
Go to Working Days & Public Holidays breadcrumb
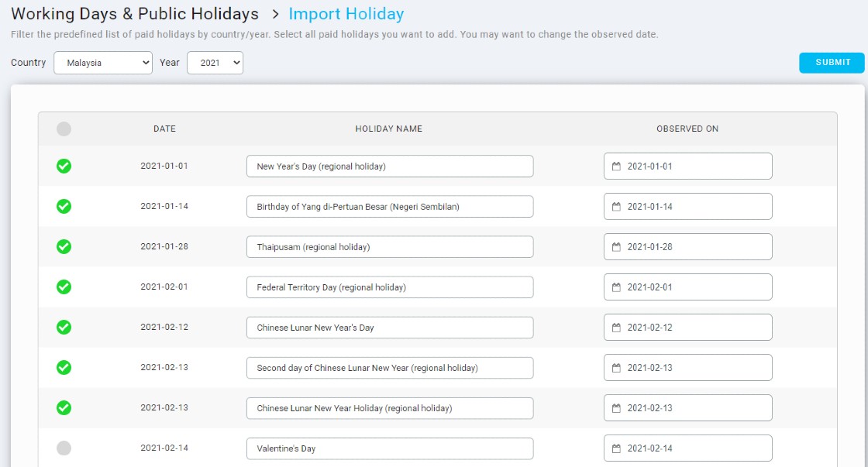coord(135,14)
